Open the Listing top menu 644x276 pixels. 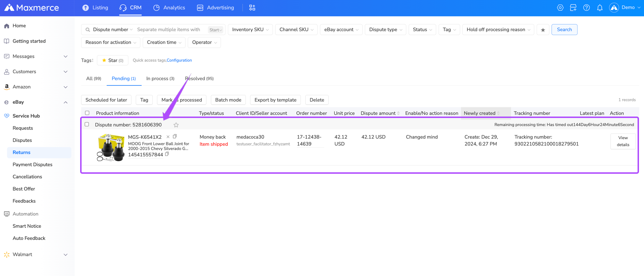[95, 8]
